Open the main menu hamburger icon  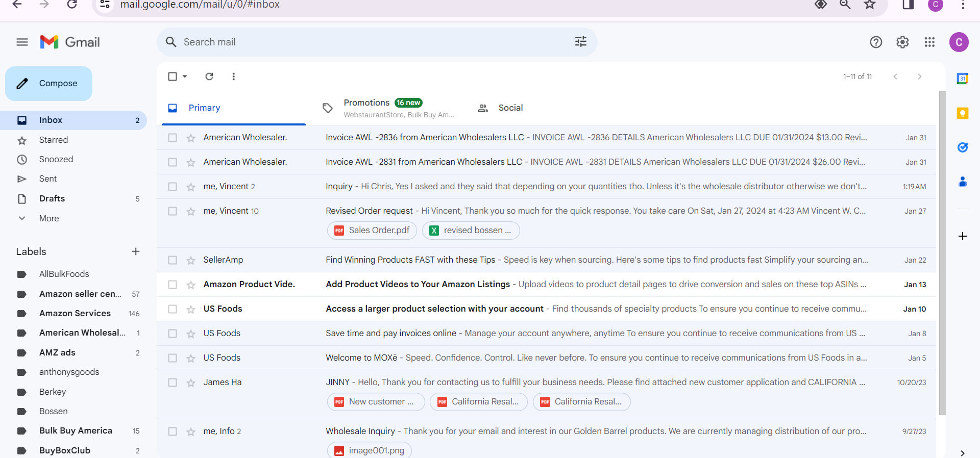(x=22, y=42)
